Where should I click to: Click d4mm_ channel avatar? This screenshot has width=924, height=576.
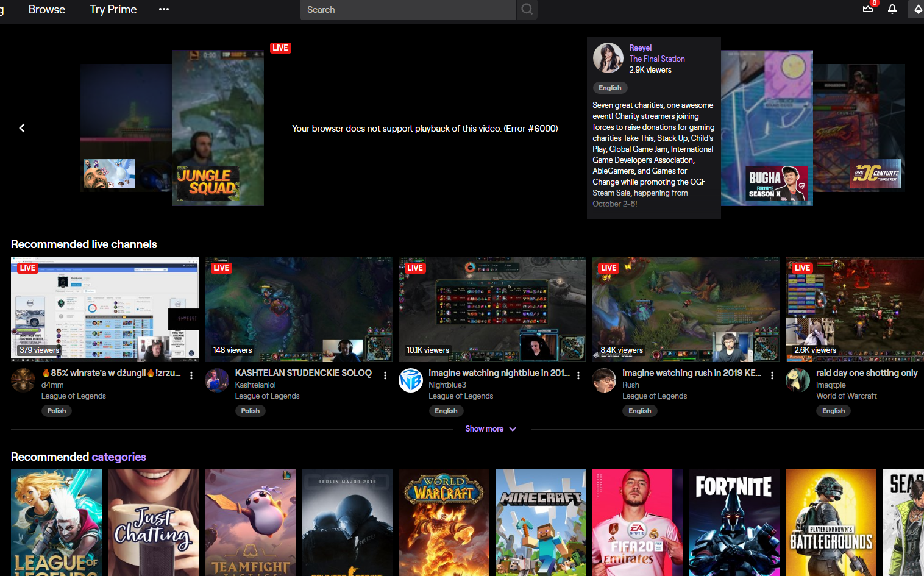[23, 380]
